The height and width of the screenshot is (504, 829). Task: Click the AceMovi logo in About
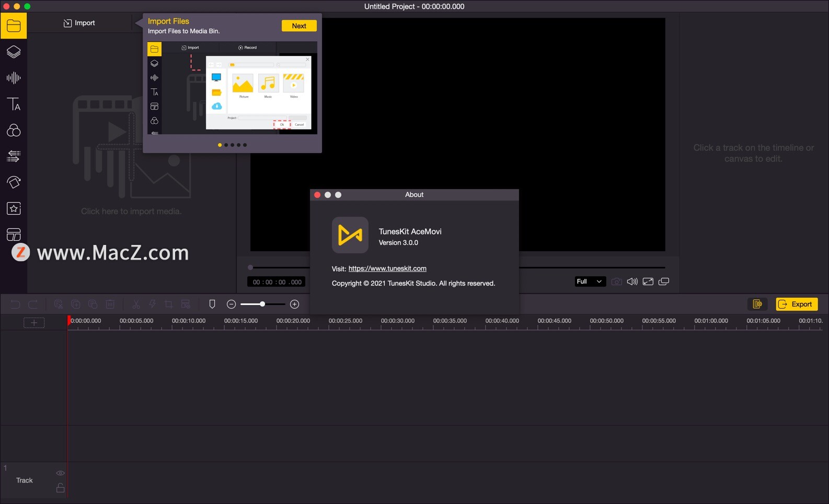(350, 235)
